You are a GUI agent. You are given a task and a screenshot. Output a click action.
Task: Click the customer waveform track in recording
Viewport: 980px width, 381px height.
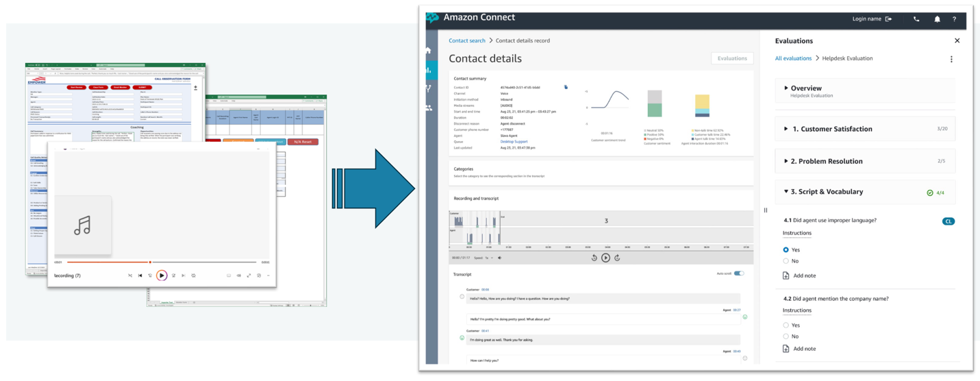601,219
